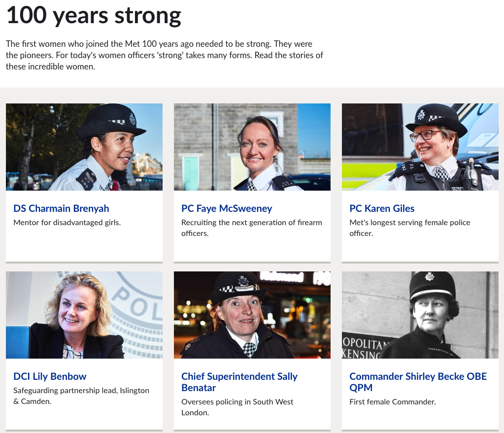The height and width of the screenshot is (433, 504).
Task: Open the DS Charmain Brenyah story link
Action: click(x=61, y=209)
